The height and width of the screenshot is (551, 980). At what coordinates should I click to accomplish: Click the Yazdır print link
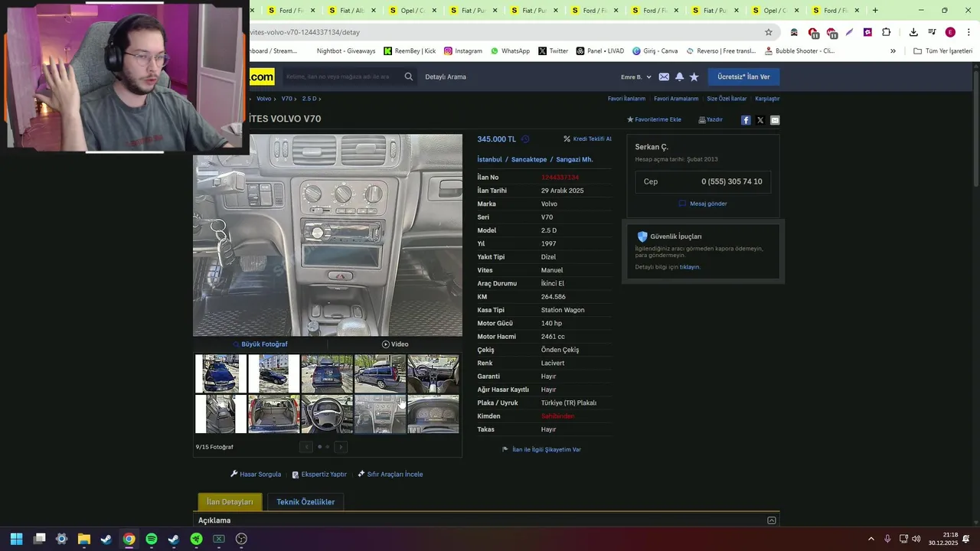[x=710, y=119]
